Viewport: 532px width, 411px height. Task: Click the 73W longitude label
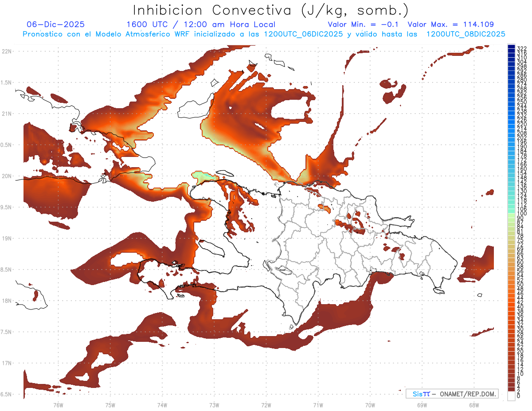(214, 405)
